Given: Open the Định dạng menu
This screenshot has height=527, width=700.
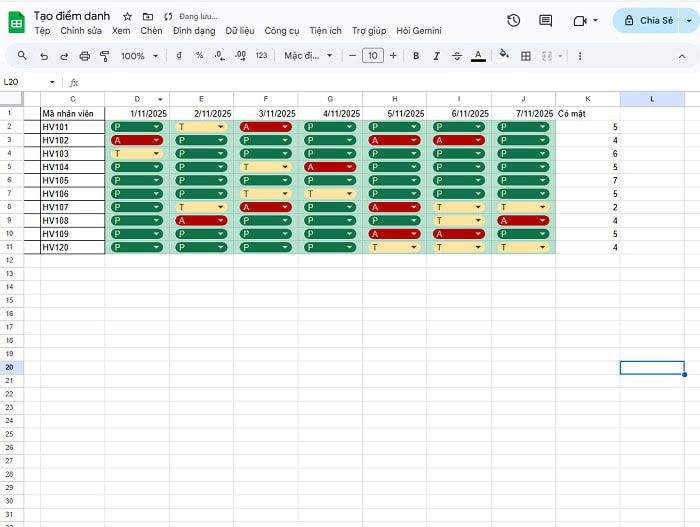Looking at the screenshot, I should click(194, 31).
